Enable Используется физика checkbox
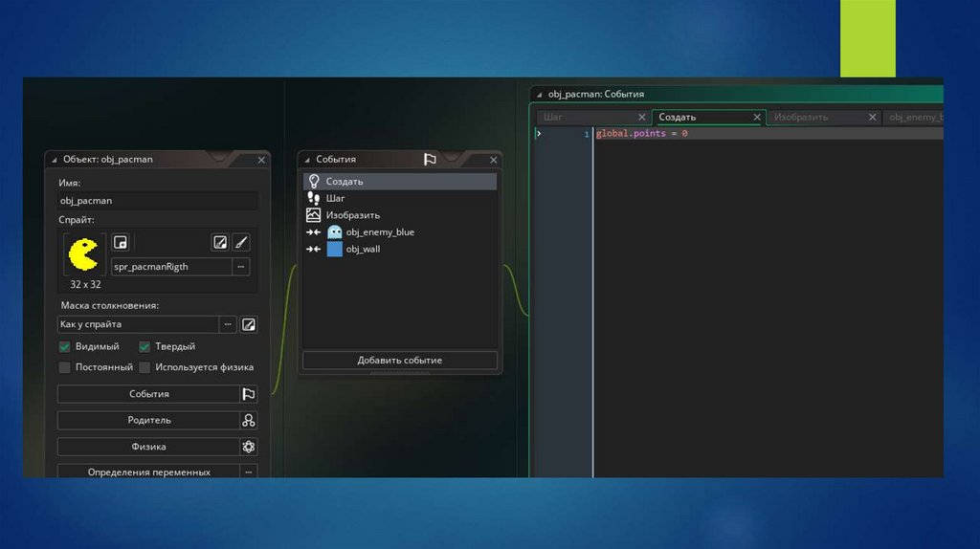The height and width of the screenshot is (549, 980). (145, 367)
